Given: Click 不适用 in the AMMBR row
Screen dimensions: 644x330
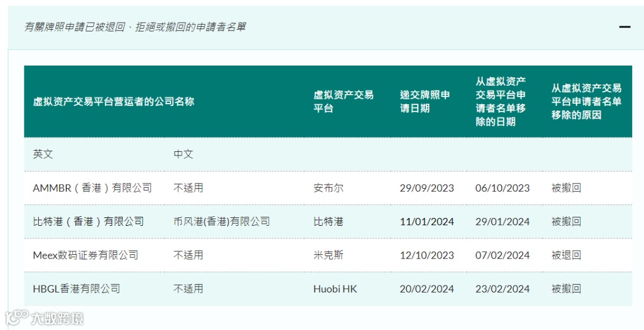Looking at the screenshot, I should tap(188, 188).
